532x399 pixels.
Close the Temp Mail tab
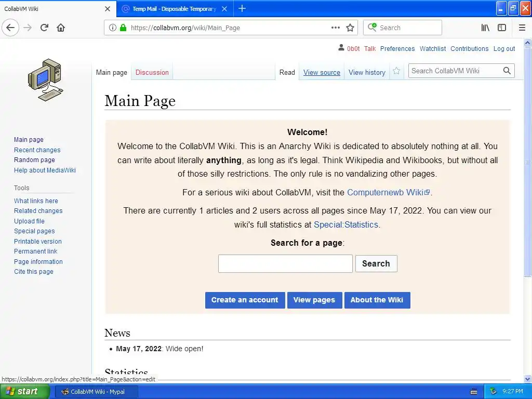coord(224,9)
